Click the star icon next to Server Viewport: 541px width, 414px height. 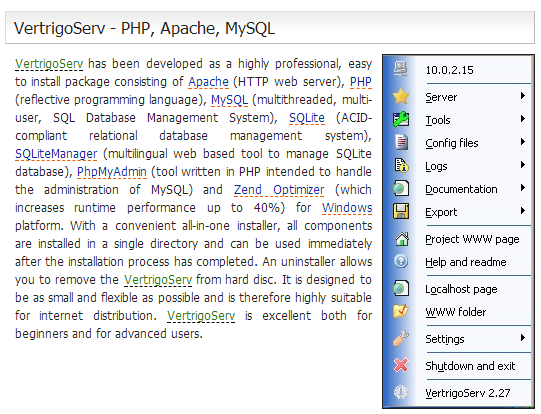(x=401, y=97)
